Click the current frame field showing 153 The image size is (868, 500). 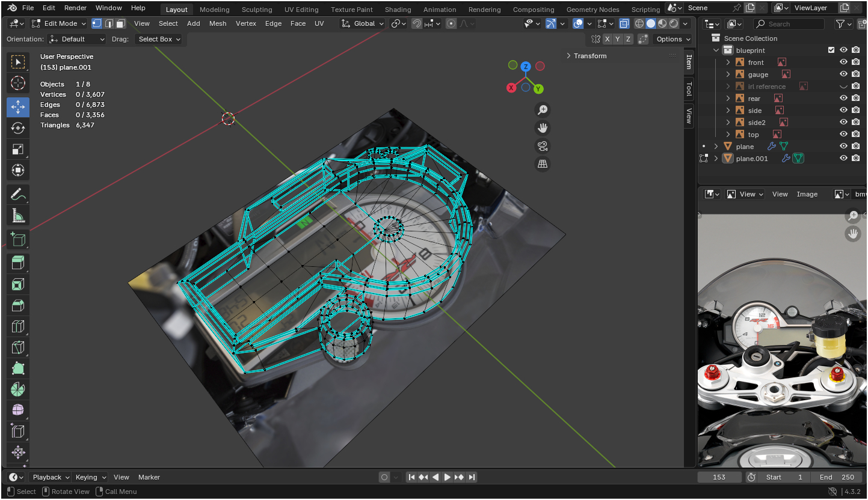719,477
